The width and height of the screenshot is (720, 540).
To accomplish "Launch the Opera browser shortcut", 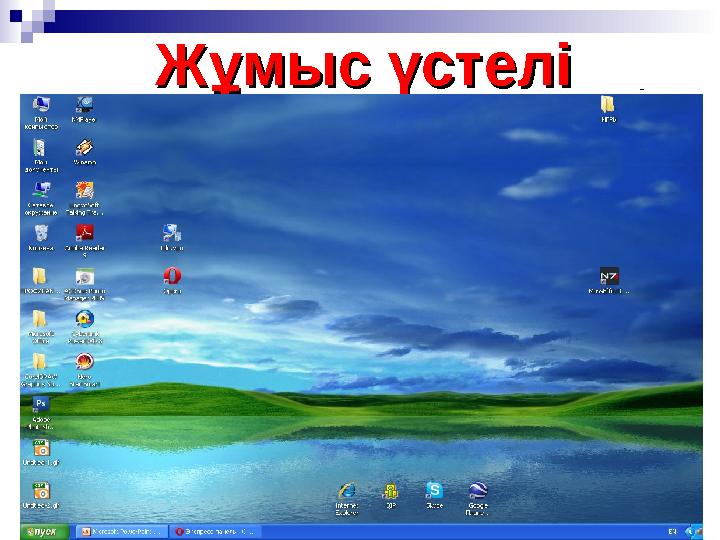I will click(172, 276).
